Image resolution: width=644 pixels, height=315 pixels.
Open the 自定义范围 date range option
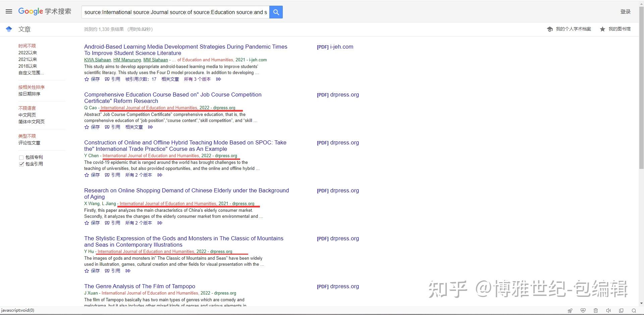click(x=31, y=73)
